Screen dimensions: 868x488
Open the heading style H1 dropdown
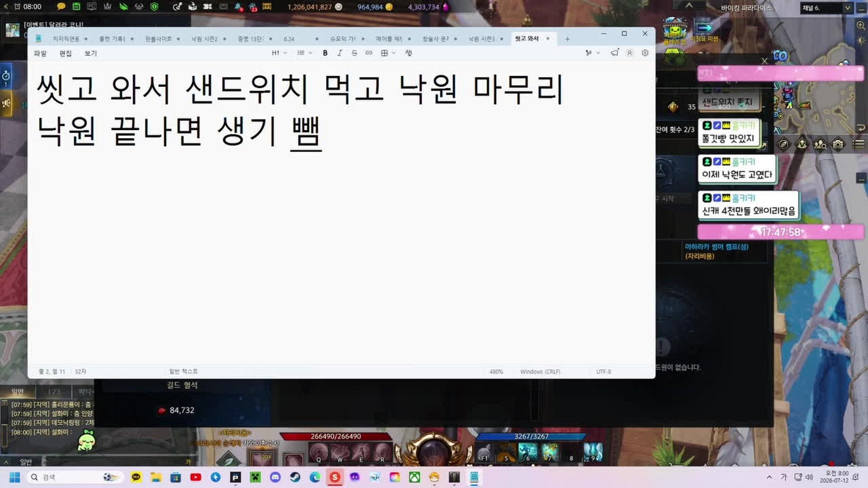(279, 53)
